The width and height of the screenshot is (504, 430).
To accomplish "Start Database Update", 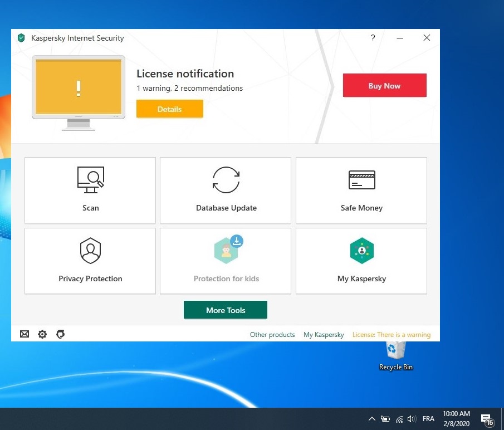I will tap(226, 190).
